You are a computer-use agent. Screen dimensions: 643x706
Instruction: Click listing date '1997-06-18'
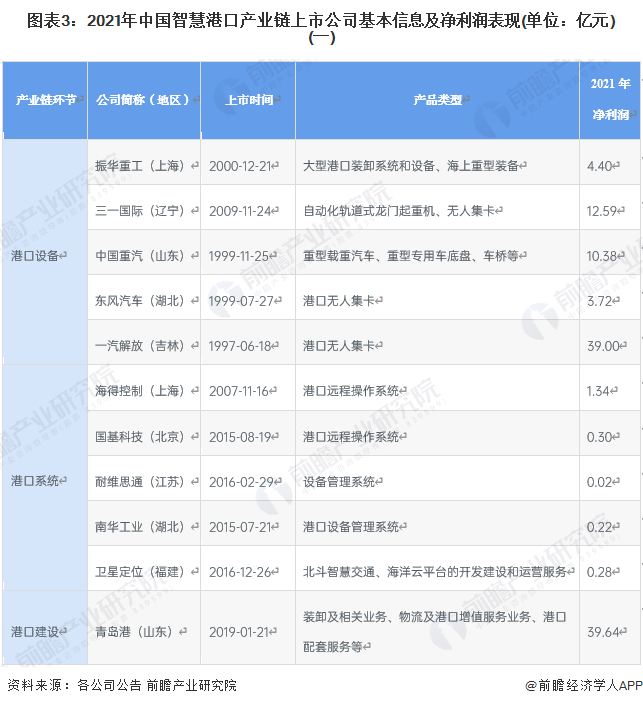[240, 346]
